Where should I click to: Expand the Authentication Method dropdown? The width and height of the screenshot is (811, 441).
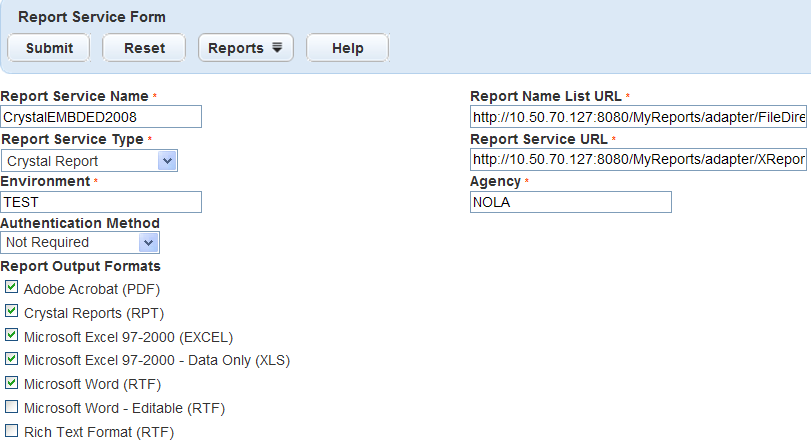click(x=80, y=242)
